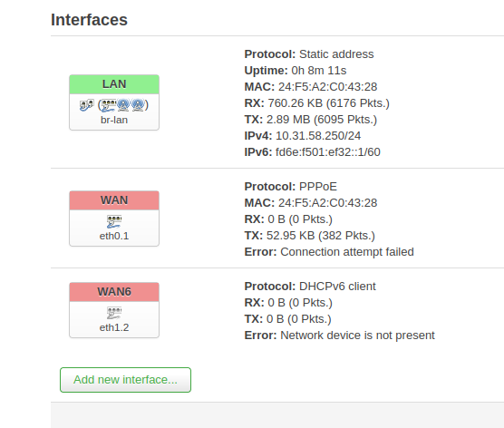Click WAN error Connection attempt failed

pos(347,252)
